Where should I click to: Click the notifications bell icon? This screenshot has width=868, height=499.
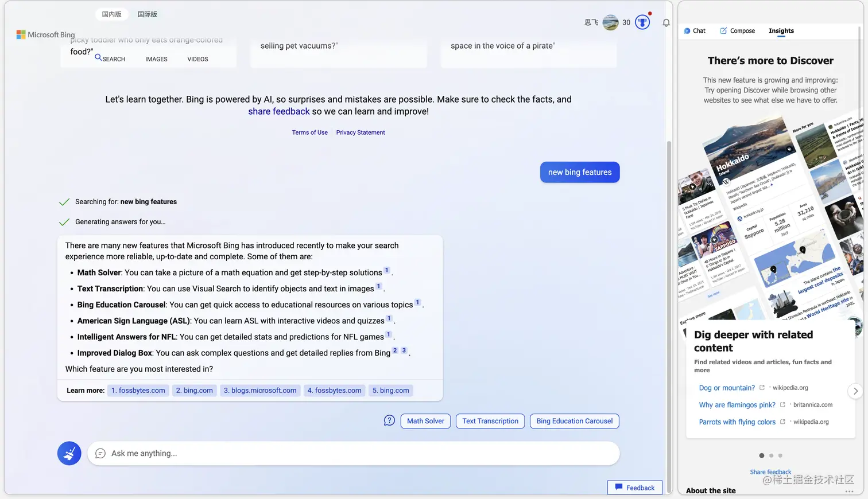[666, 23]
